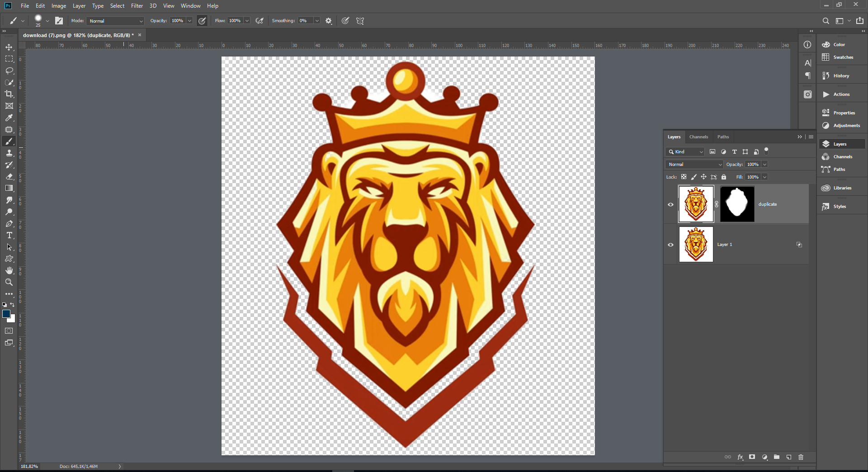Delete layer using trash icon

[801, 457]
